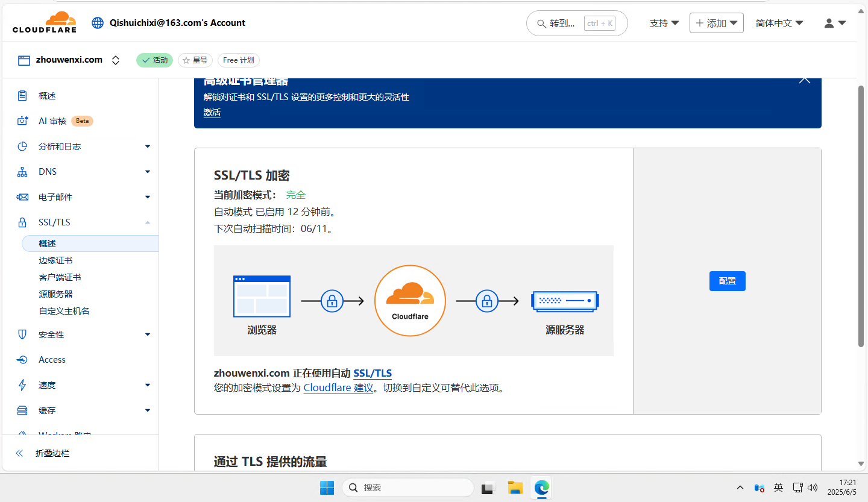
Task: Click Microsoft Edge taskbar icon
Action: coord(541,488)
